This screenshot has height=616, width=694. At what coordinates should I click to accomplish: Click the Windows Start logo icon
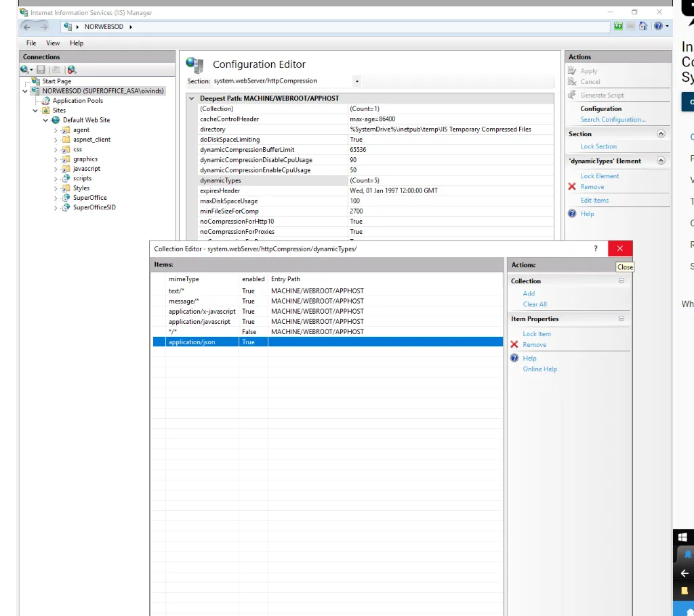coord(684,537)
